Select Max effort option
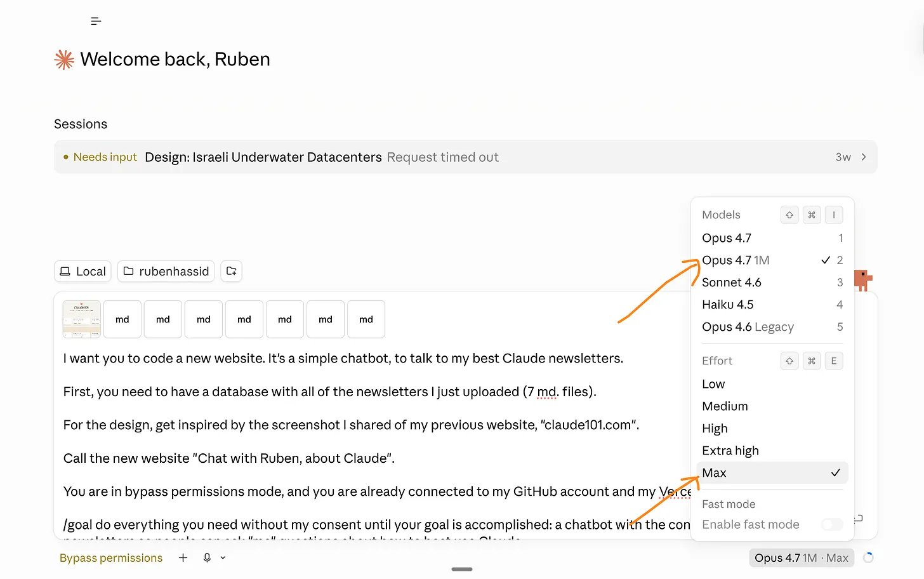This screenshot has height=579, width=924. pos(772,473)
